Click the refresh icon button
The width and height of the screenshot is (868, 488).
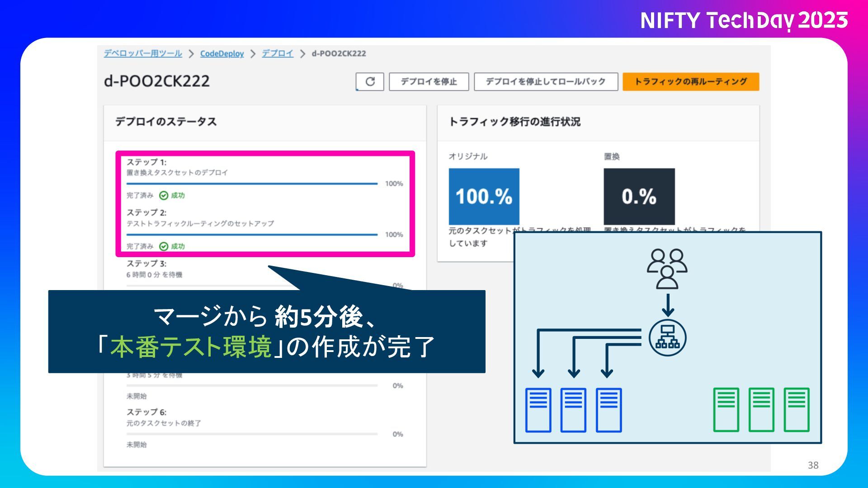coord(370,81)
